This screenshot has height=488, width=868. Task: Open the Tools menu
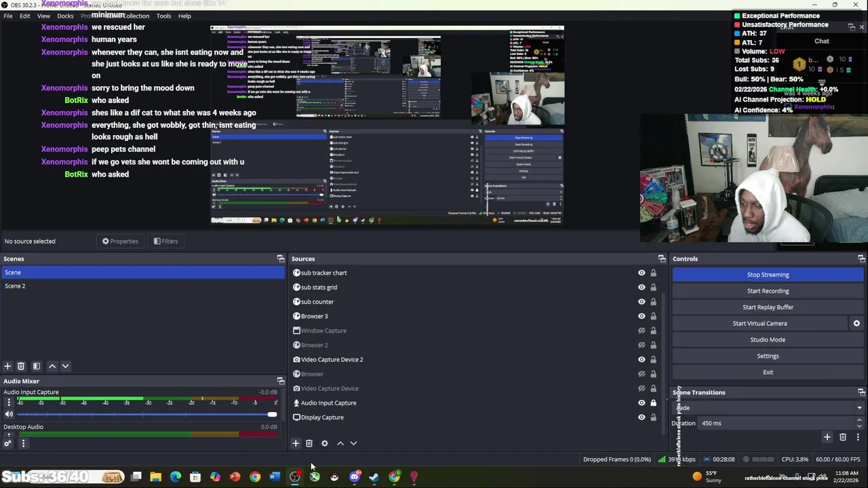pyautogui.click(x=163, y=16)
